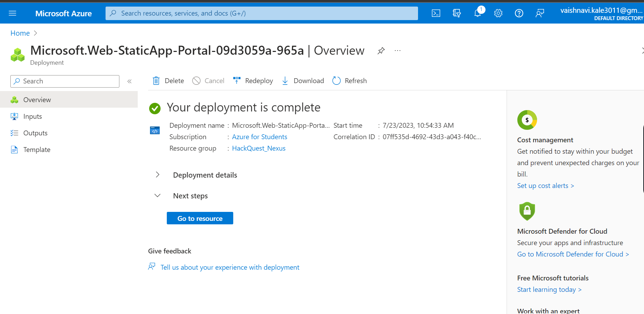Open Cloud Shell from the top bar
This screenshot has width=644, height=314.
tap(436, 13)
